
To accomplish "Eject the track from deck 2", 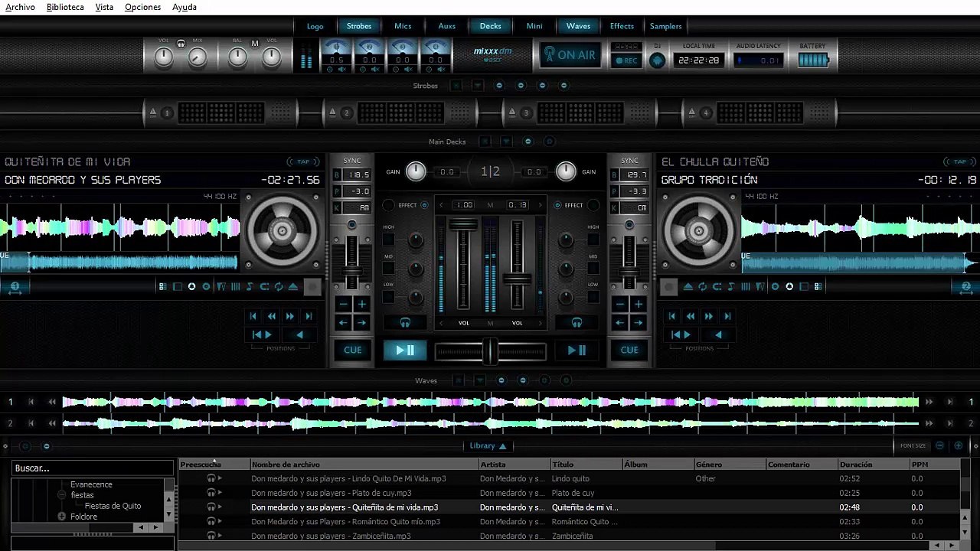I will click(688, 287).
